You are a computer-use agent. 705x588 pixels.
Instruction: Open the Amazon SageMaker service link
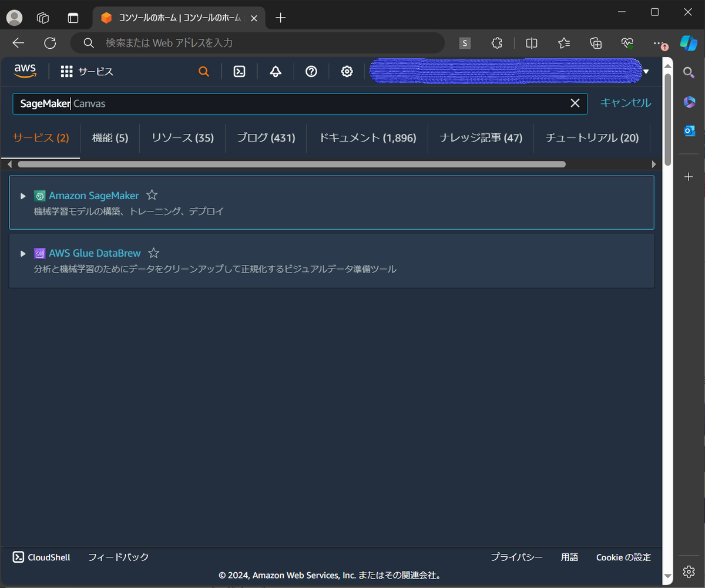94,196
